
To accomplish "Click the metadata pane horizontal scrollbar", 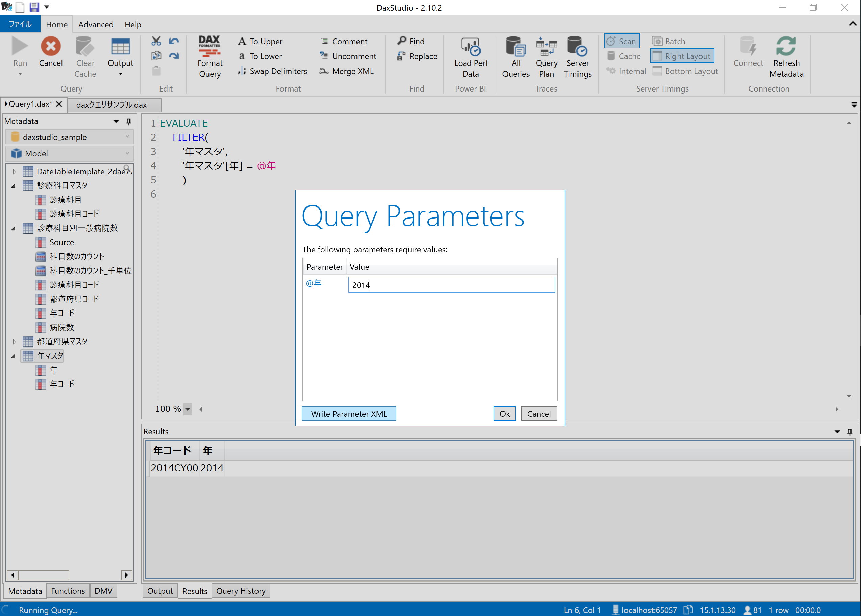I will coord(44,575).
